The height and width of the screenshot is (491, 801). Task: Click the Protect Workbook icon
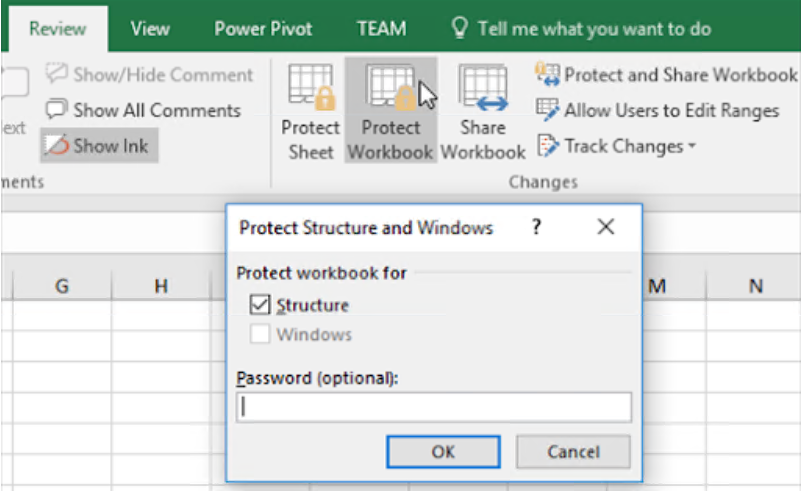tap(390, 88)
